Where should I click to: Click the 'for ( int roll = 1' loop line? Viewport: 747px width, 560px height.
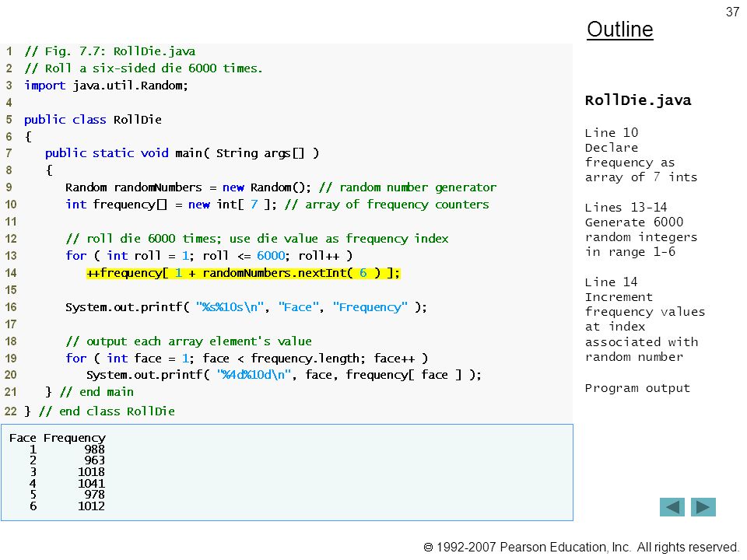[x=209, y=256]
